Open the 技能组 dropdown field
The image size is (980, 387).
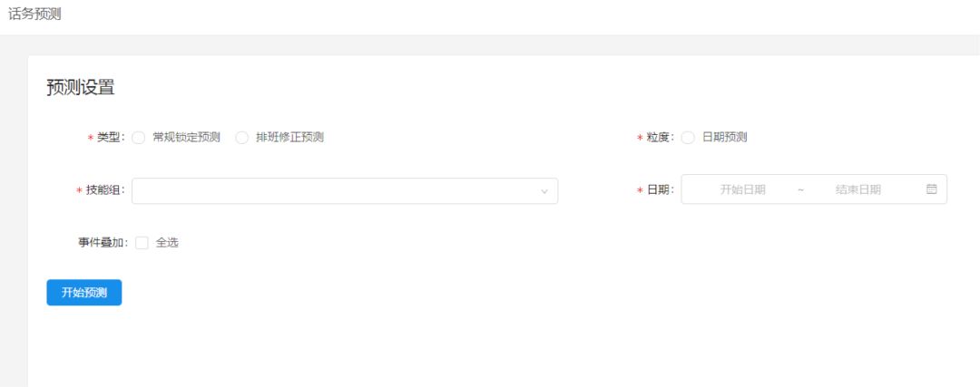(x=336, y=191)
